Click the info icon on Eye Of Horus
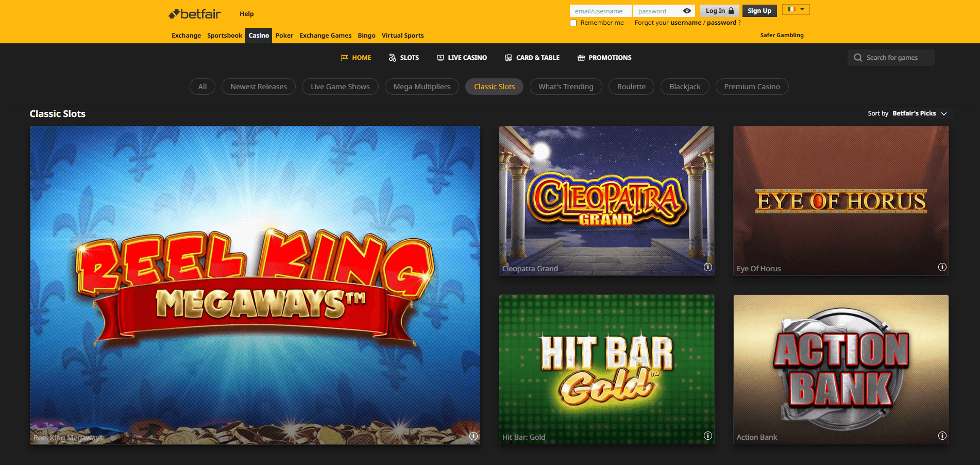980x465 pixels. click(942, 267)
